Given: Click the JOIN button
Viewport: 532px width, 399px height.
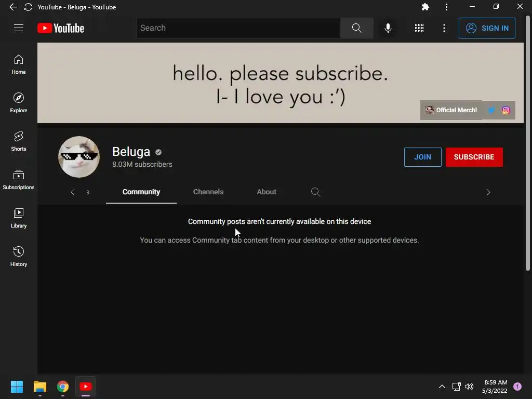Looking at the screenshot, I should pos(422,157).
